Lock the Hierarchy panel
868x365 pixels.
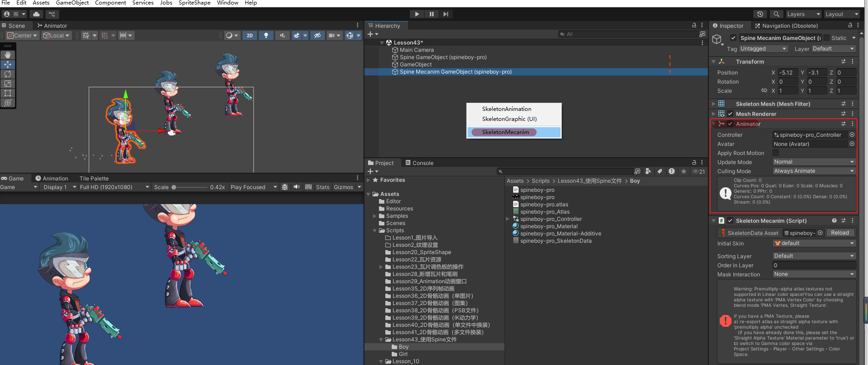pyautogui.click(x=694, y=25)
